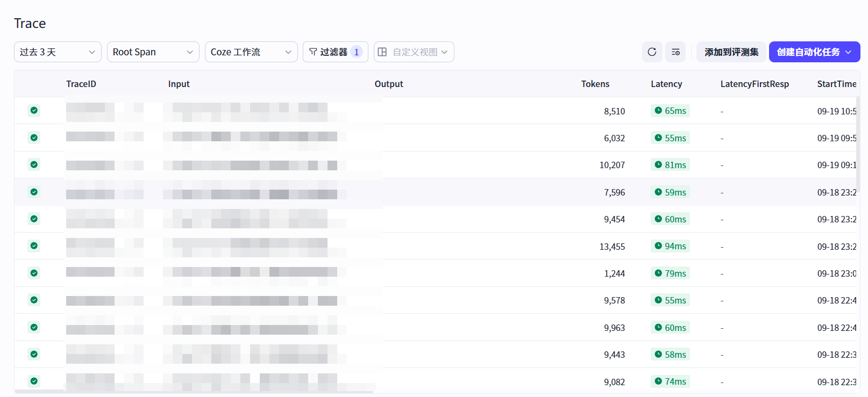Expand the 创建自动化任务 chevron

tap(848, 52)
